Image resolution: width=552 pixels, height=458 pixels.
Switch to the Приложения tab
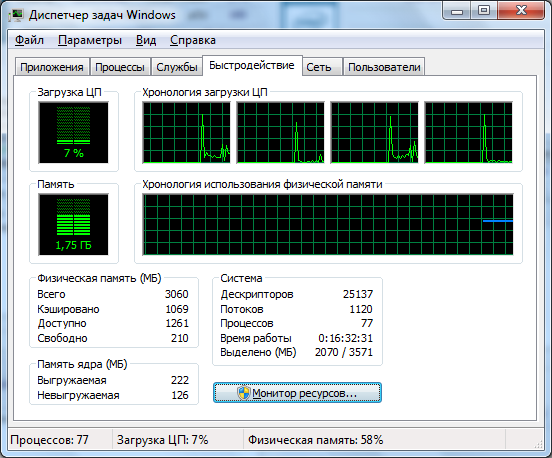point(52,67)
